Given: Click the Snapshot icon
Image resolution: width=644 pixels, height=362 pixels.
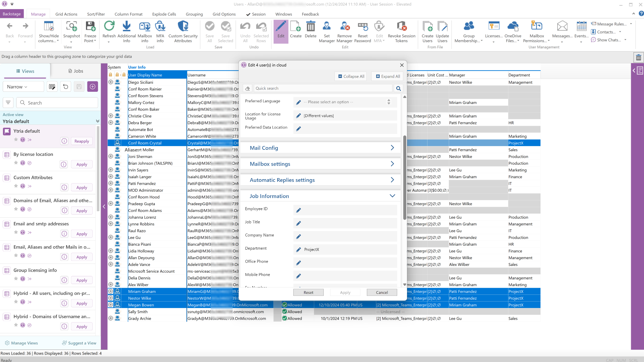Looking at the screenshot, I should [x=71, y=26].
